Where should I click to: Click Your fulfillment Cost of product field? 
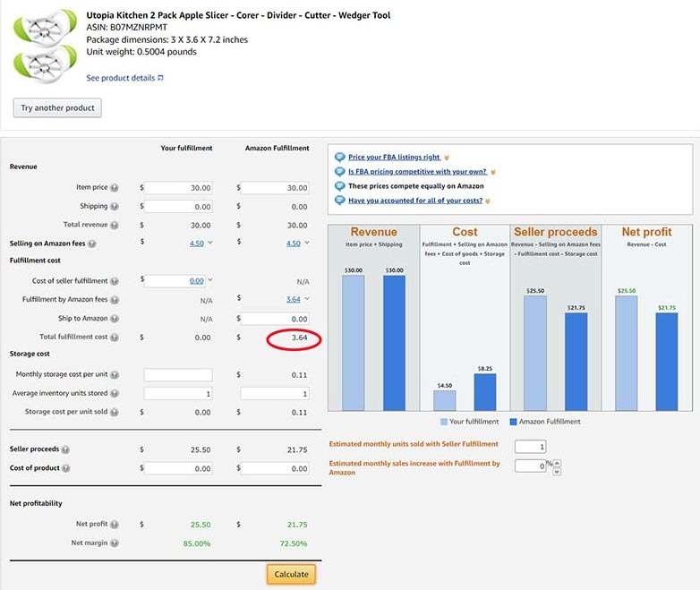[178, 468]
